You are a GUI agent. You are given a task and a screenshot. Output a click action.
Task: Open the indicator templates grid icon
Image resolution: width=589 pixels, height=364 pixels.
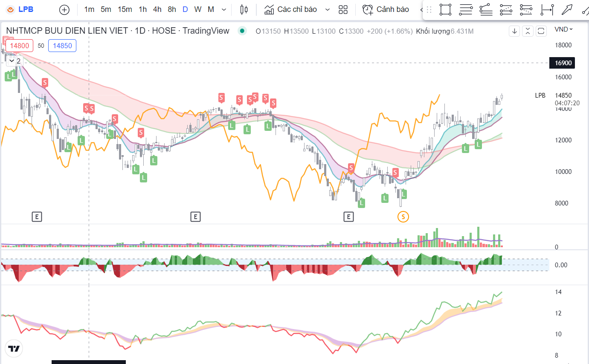click(x=343, y=9)
